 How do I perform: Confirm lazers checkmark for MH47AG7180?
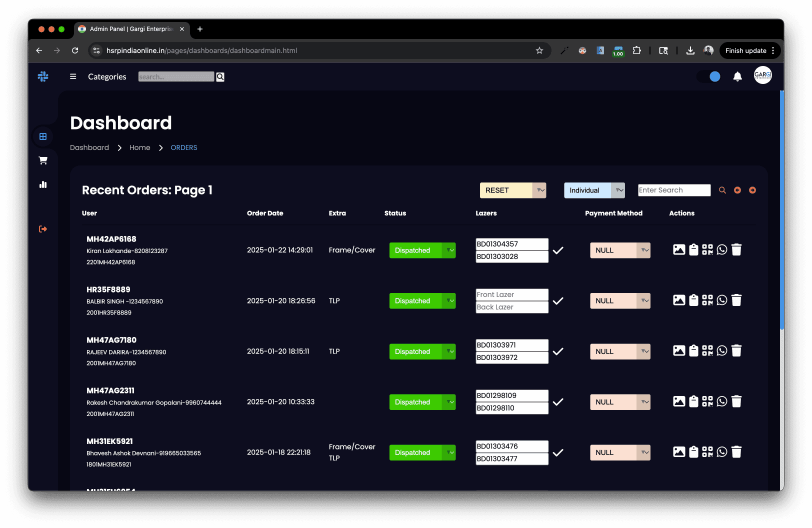click(558, 351)
